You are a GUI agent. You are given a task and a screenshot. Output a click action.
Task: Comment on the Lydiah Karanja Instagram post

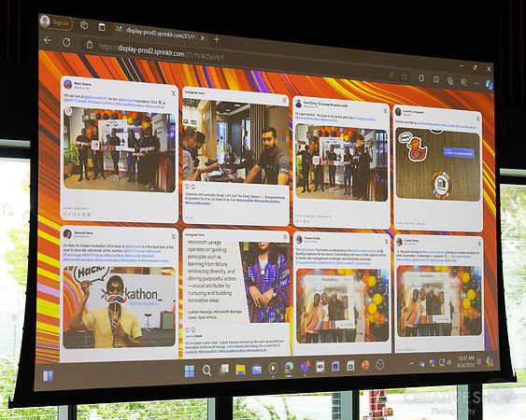[x=193, y=330]
